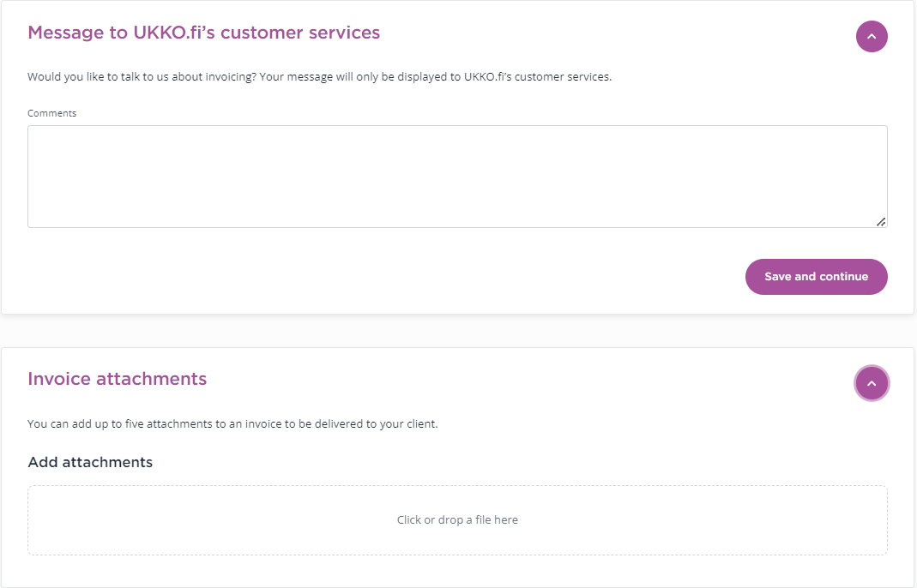917x588 pixels.
Task: Click Save and continue
Action: click(816, 276)
